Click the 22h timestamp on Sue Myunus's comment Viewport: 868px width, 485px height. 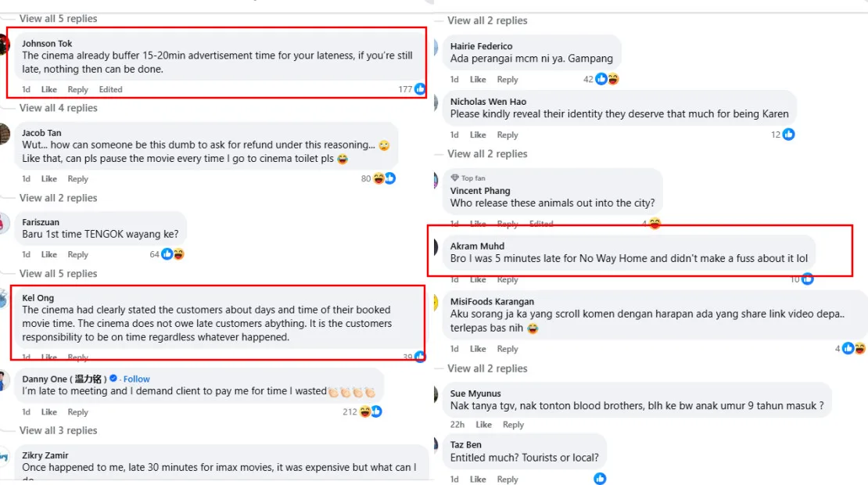pyautogui.click(x=457, y=425)
